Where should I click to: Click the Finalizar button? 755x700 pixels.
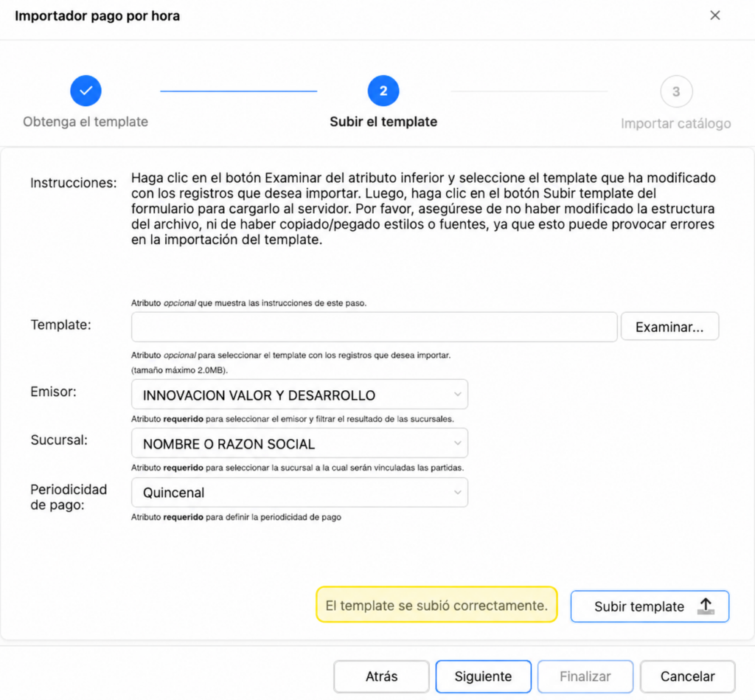pyautogui.click(x=585, y=676)
